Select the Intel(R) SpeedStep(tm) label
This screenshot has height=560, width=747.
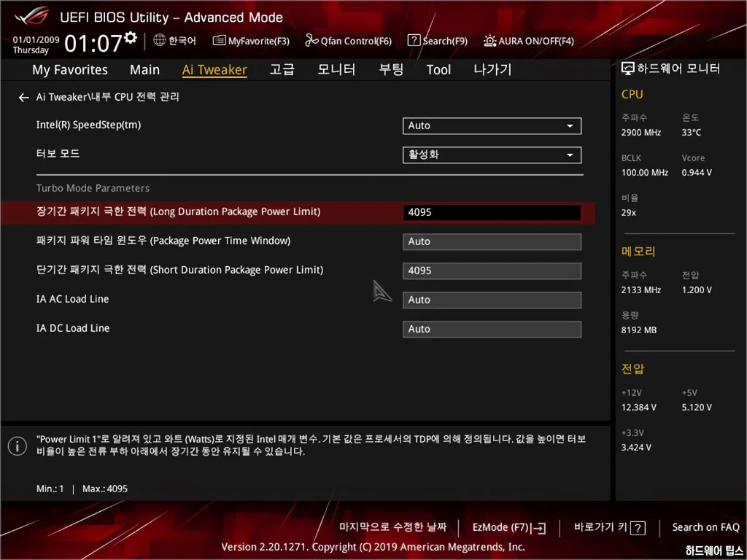coord(88,125)
